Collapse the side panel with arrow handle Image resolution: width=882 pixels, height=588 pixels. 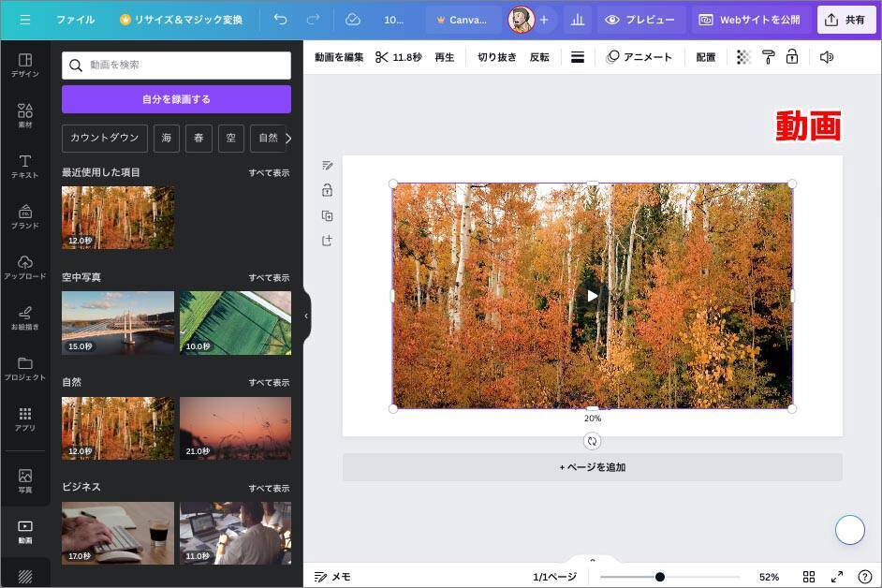[306, 316]
